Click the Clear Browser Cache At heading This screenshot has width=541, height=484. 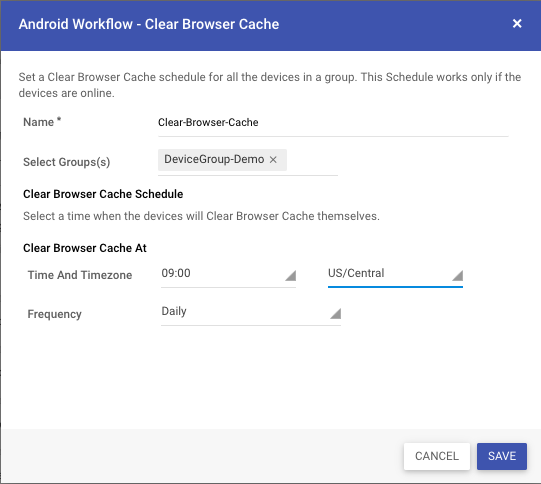(85, 248)
